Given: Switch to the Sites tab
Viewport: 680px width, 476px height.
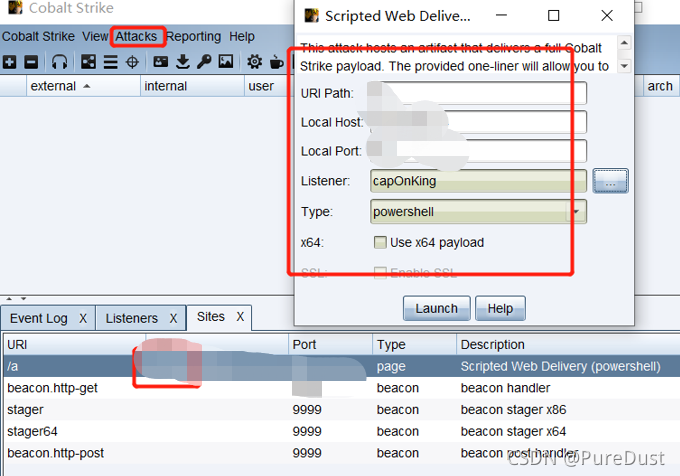Looking at the screenshot, I should pyautogui.click(x=211, y=317).
